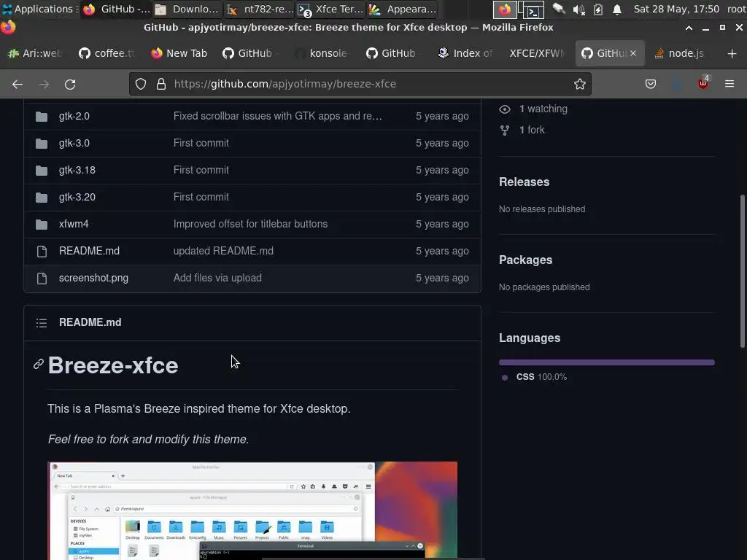Screen dimensions: 747x560
Task: Open the gtk-3.0 folder
Action: [74, 143]
